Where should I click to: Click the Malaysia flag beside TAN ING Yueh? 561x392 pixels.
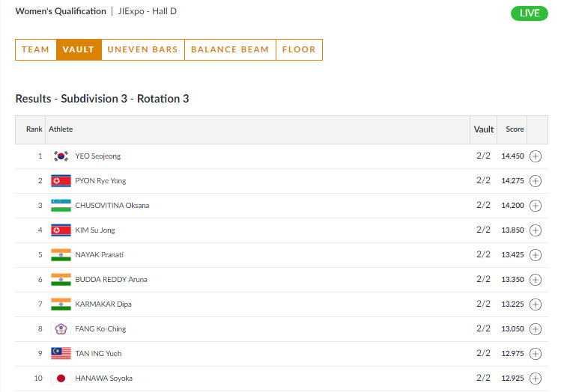coord(61,354)
